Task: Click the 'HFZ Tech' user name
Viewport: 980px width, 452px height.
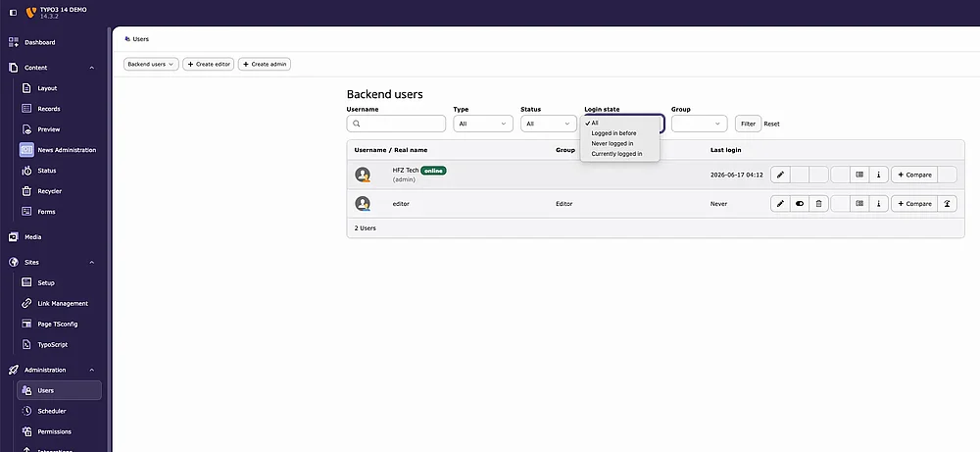Action: pyautogui.click(x=406, y=170)
